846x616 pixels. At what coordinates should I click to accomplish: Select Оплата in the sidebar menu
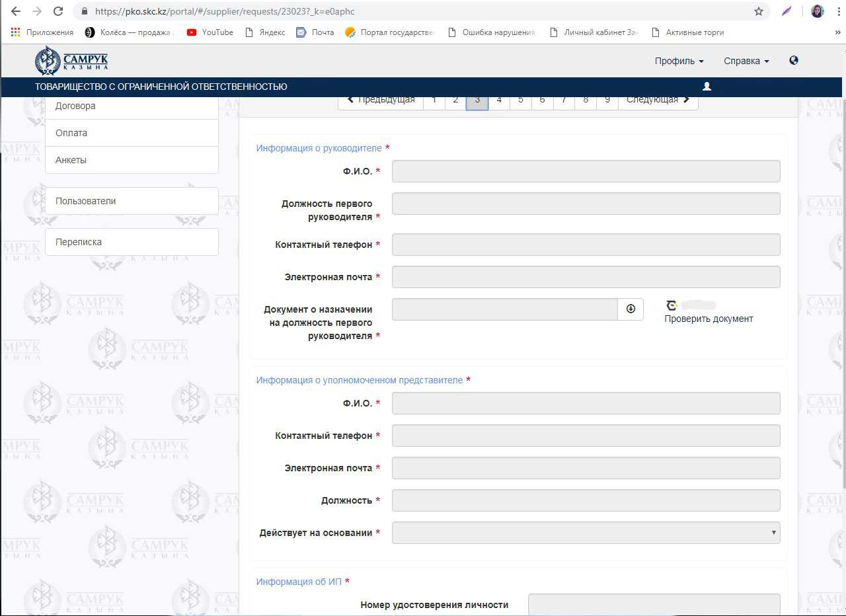[132, 133]
